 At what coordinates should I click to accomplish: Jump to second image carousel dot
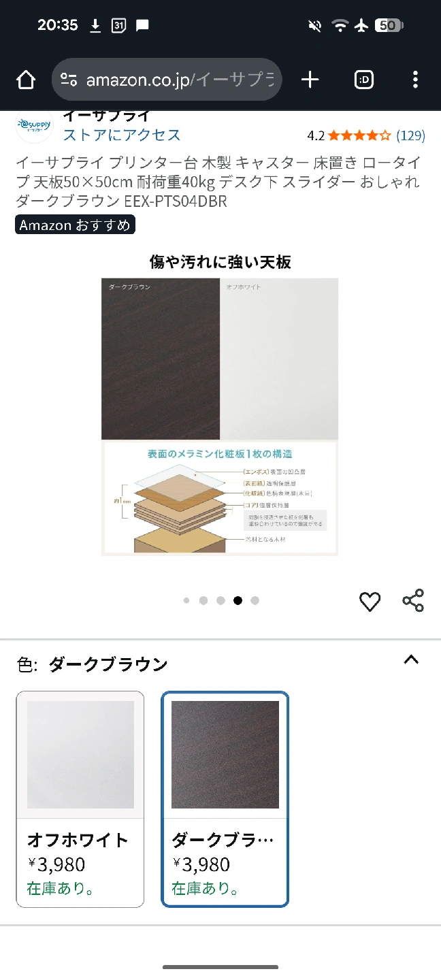[203, 600]
